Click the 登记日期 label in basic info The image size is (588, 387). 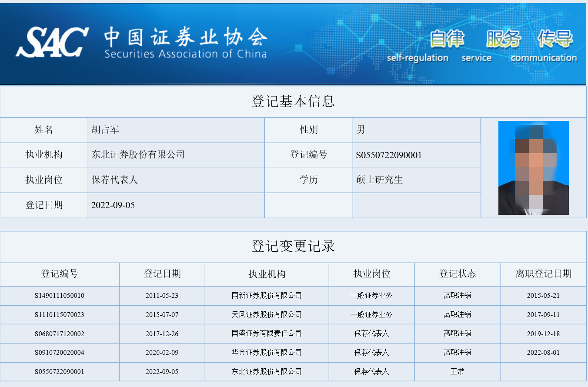point(44,205)
